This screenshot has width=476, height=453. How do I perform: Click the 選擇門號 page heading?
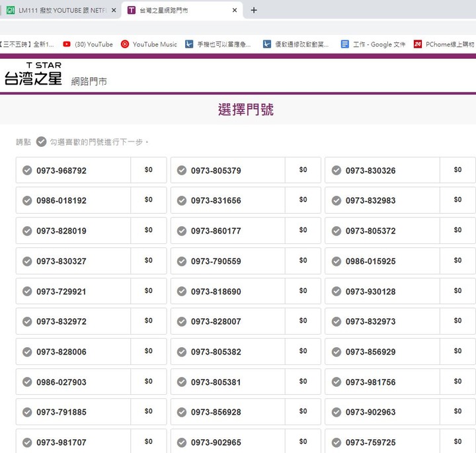click(245, 110)
